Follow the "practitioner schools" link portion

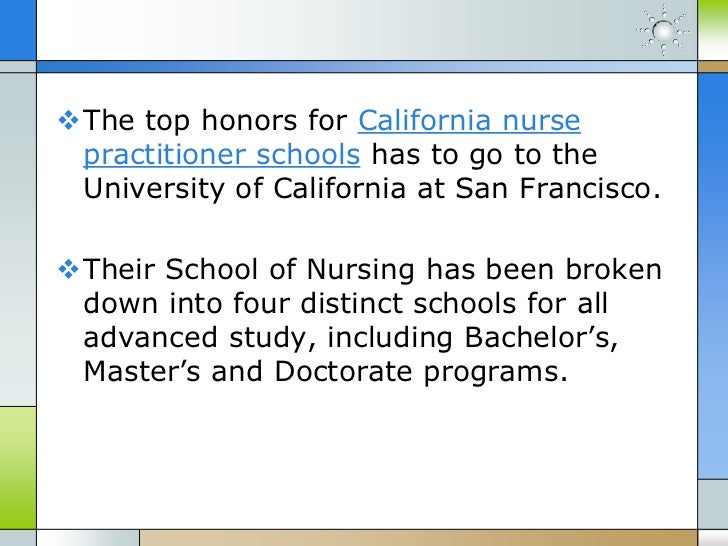(x=221, y=156)
